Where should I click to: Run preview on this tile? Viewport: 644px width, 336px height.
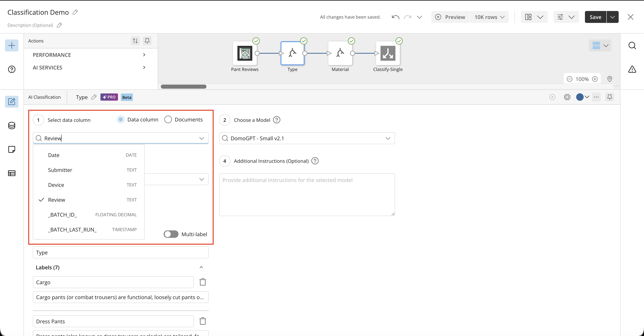pyautogui.click(x=552, y=97)
